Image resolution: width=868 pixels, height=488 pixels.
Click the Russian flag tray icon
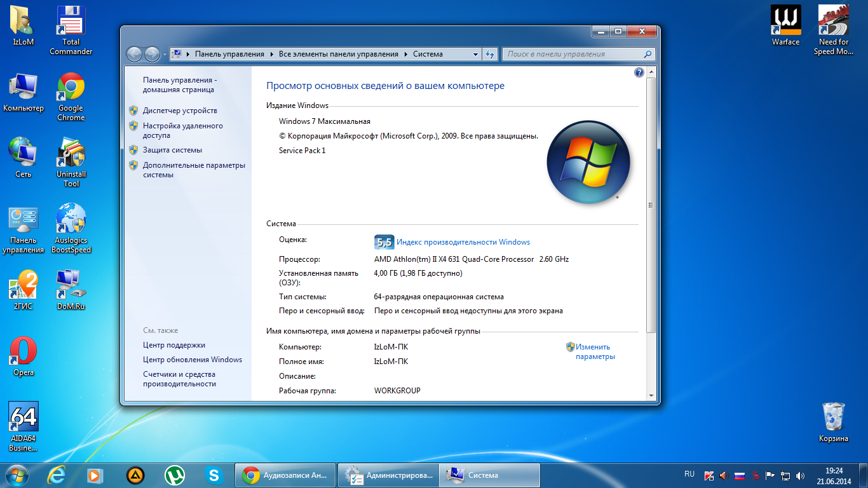pos(740,475)
